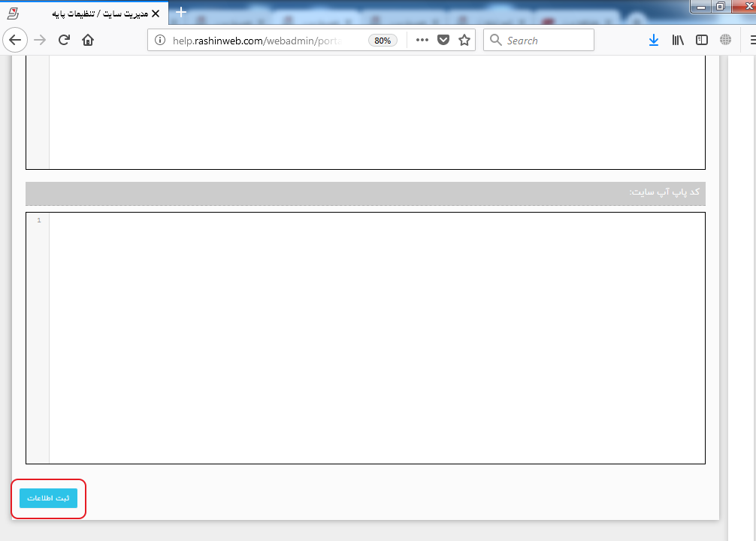Minimize the browser window
The height and width of the screenshot is (541, 756).
coord(701,7)
